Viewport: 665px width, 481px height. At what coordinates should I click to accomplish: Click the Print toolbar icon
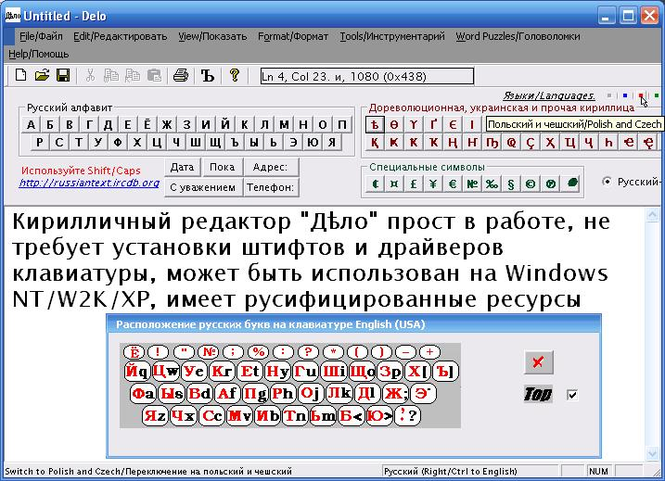pyautogui.click(x=181, y=76)
